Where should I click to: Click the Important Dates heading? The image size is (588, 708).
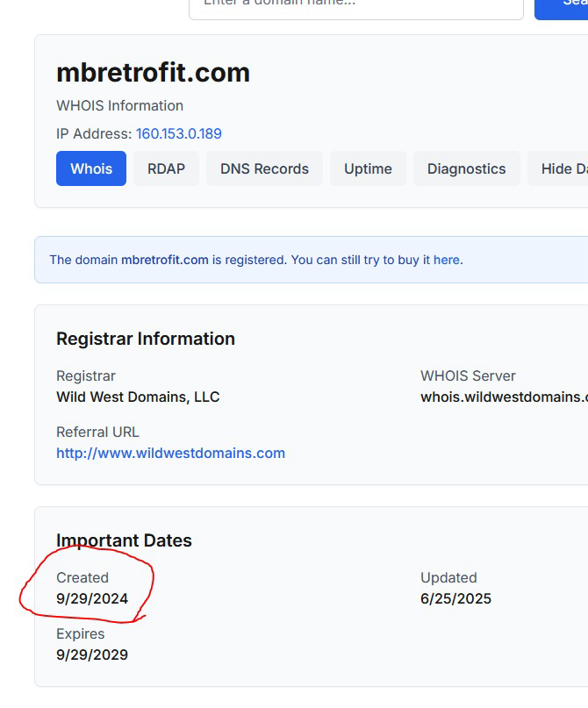(124, 540)
